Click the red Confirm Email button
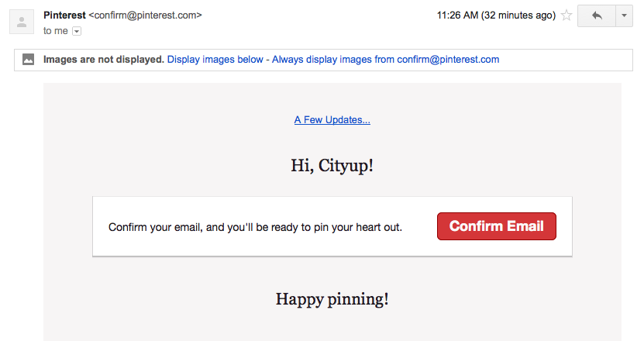 [x=497, y=226]
